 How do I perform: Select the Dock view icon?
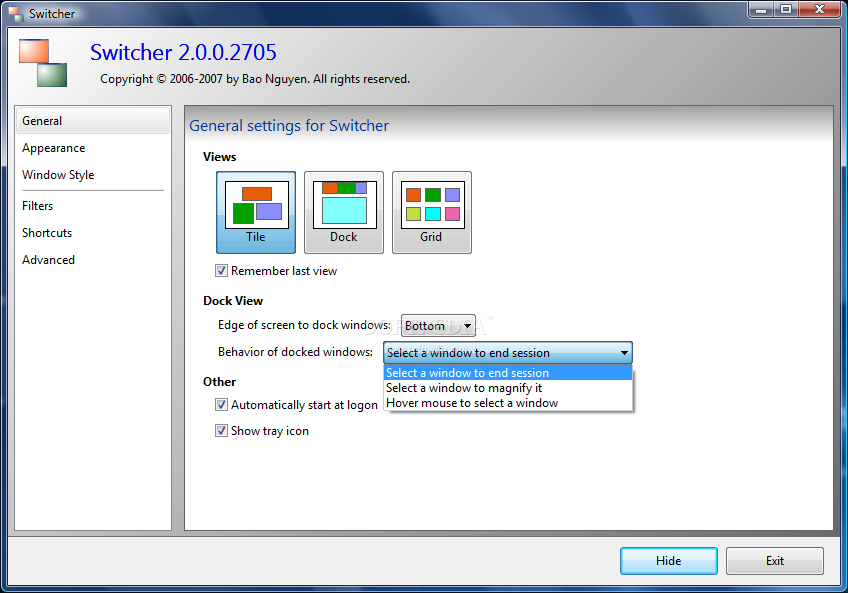pyautogui.click(x=344, y=212)
